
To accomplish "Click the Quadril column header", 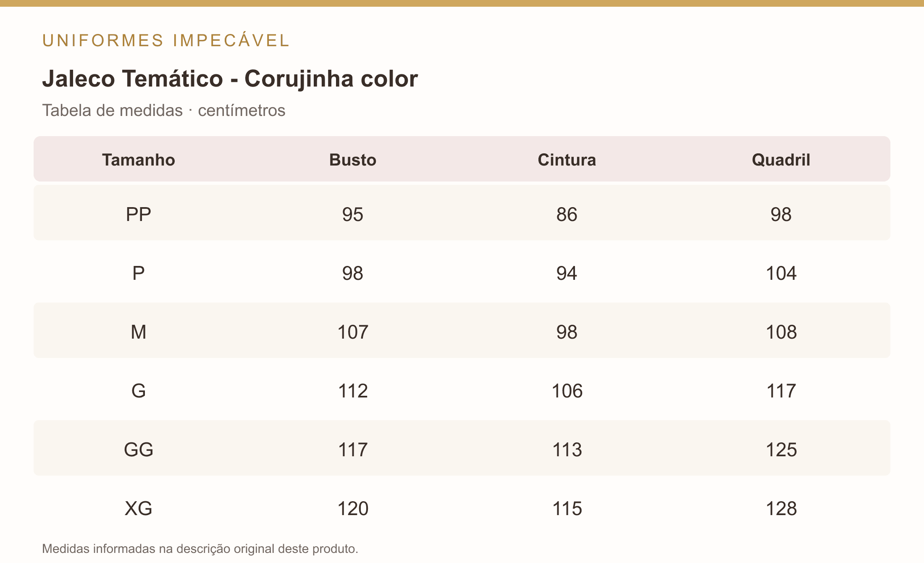I will click(x=781, y=160).
